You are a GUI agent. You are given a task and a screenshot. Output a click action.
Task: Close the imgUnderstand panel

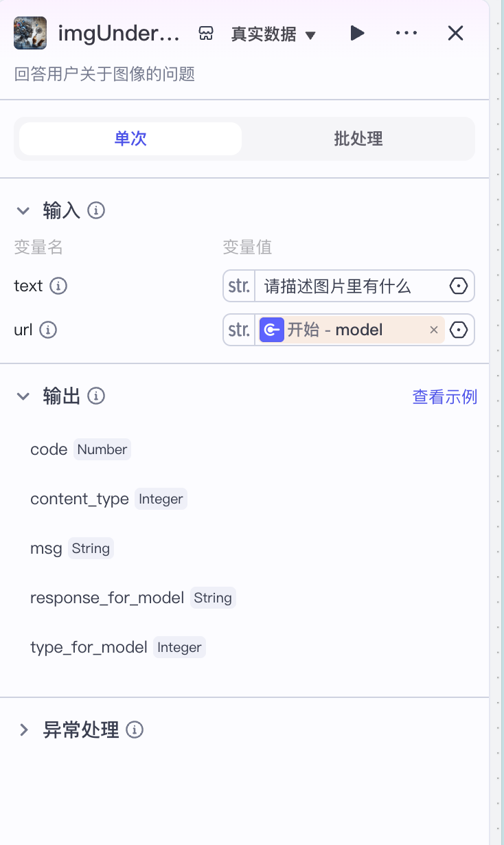tap(455, 33)
